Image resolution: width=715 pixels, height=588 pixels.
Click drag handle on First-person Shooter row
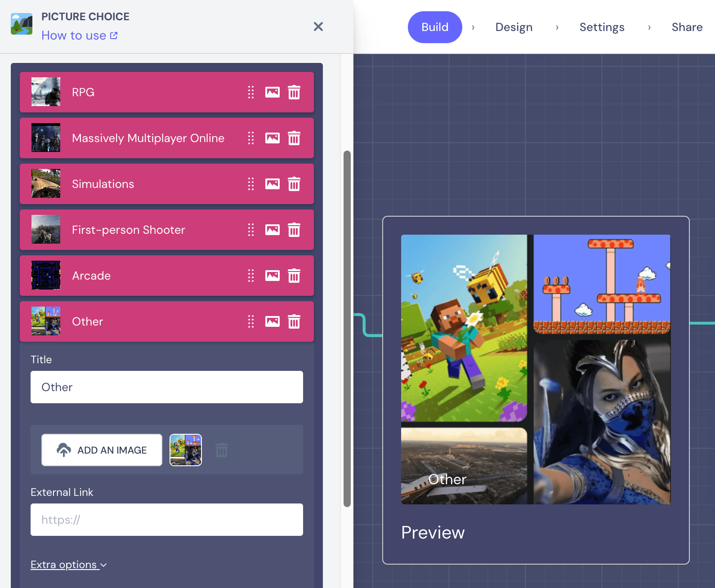[251, 230]
